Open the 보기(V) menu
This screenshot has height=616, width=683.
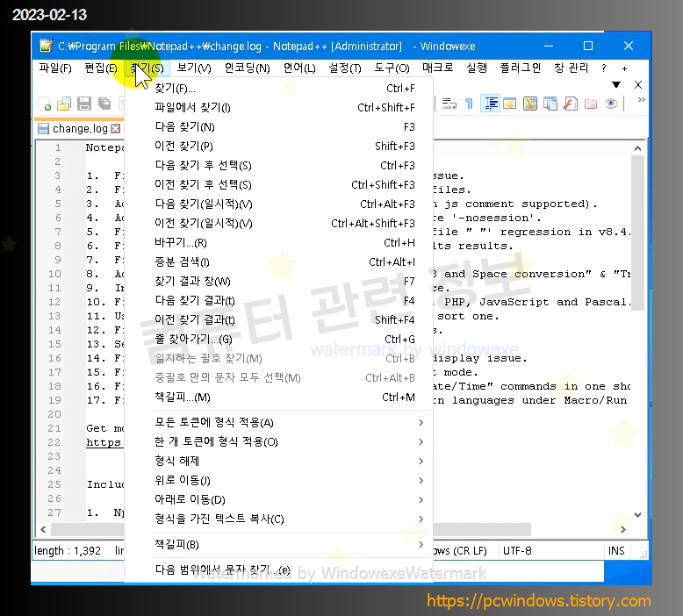(x=194, y=68)
